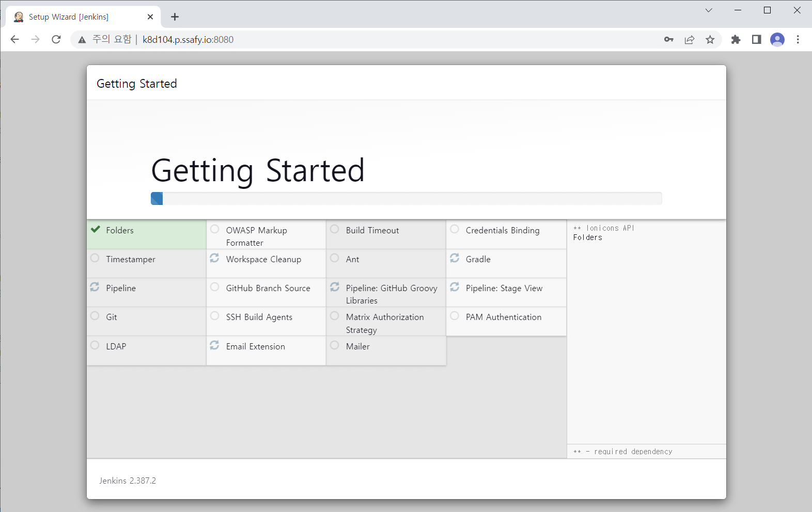Click the '** - required dependency' legend
The width and height of the screenshot is (812, 512).
(623, 452)
